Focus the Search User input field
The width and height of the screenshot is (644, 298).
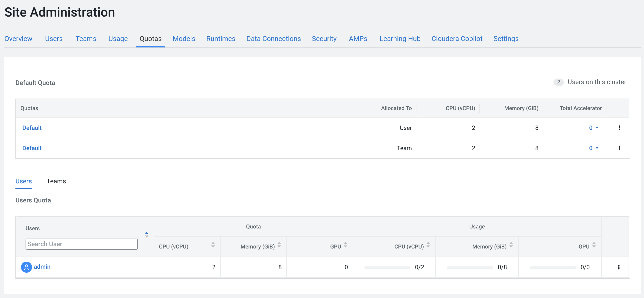coord(81,244)
